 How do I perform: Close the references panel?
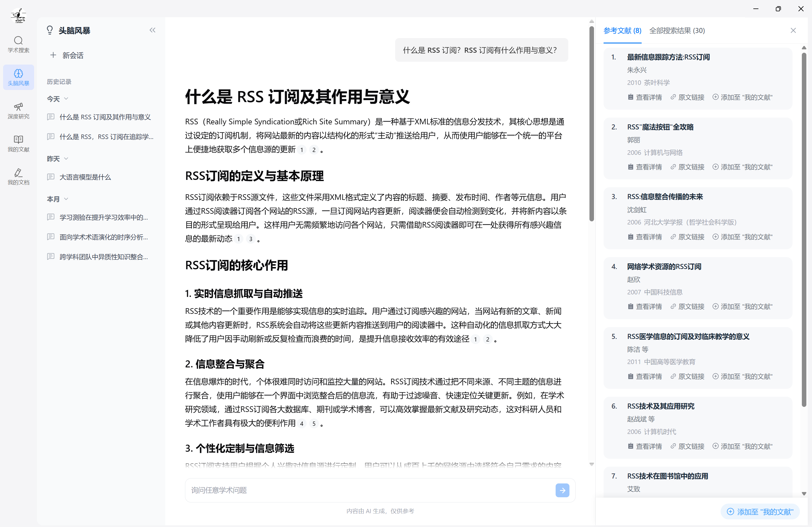tap(793, 31)
